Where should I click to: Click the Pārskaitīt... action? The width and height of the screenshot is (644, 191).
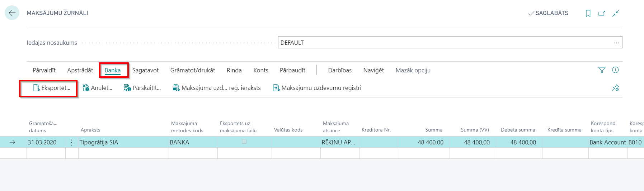[x=142, y=88]
